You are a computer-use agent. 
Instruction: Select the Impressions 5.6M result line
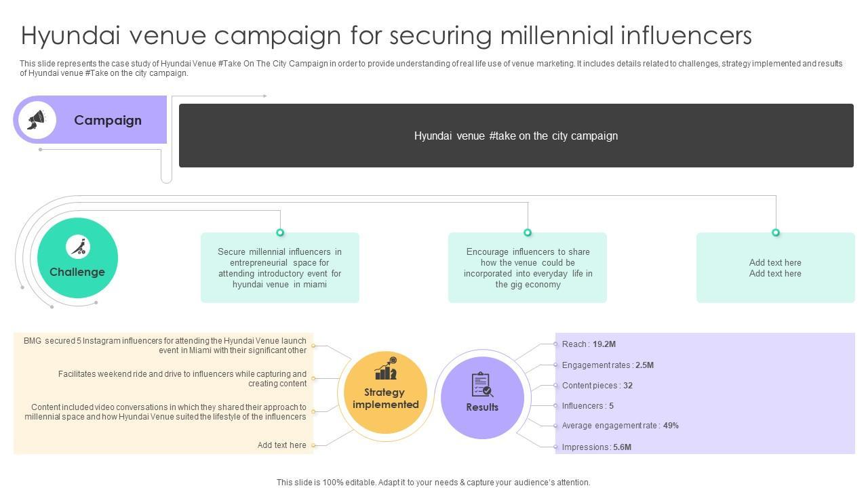597,447
